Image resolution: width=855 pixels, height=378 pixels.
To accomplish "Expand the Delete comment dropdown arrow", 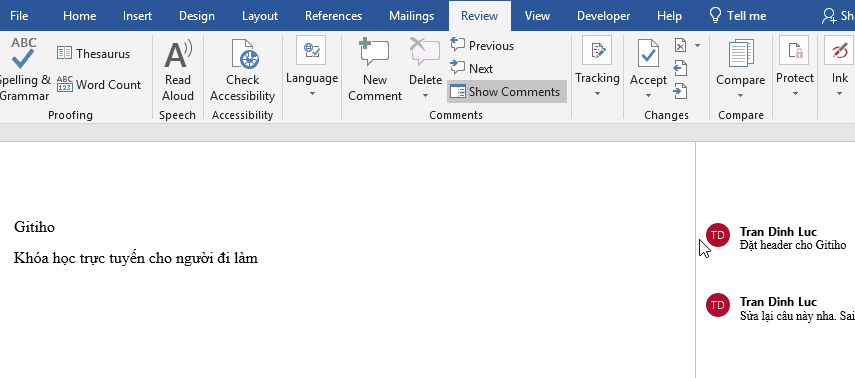I will (425, 96).
